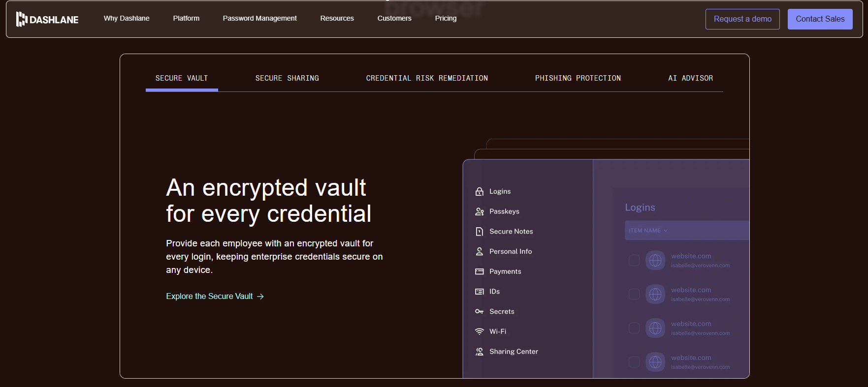Select the Secure Vault tab
Screen dimensions: 868x387
[x=182, y=78]
